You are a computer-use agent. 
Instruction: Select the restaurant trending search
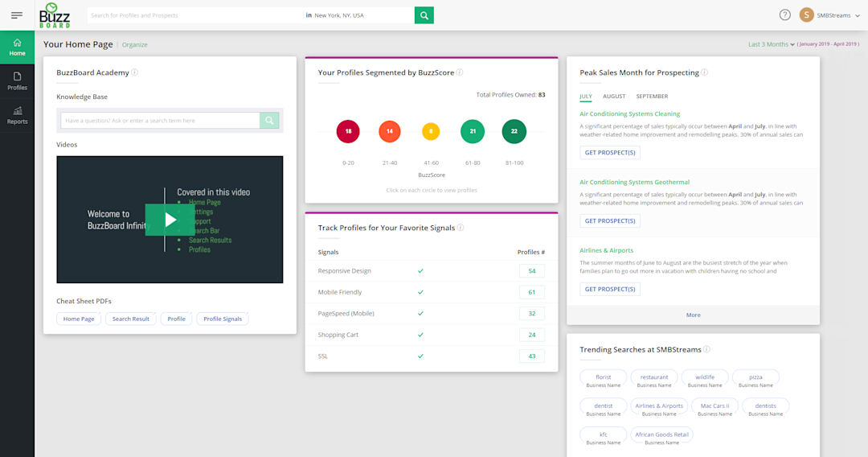click(x=654, y=377)
